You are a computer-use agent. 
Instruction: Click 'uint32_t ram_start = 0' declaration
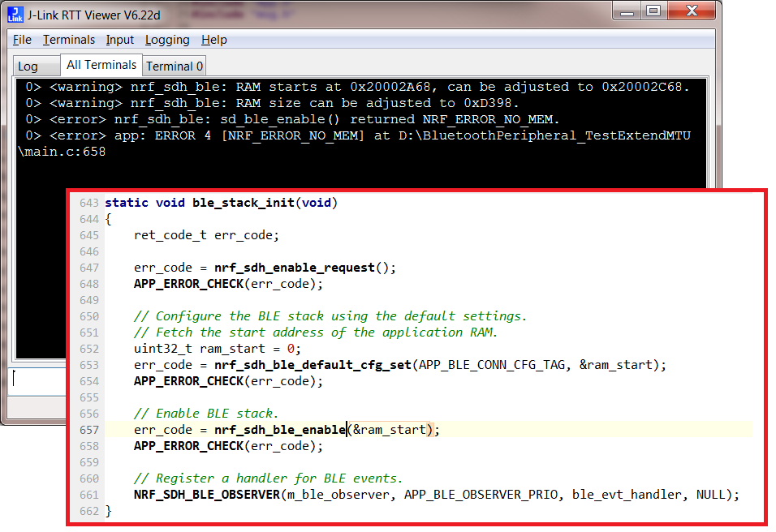point(218,349)
